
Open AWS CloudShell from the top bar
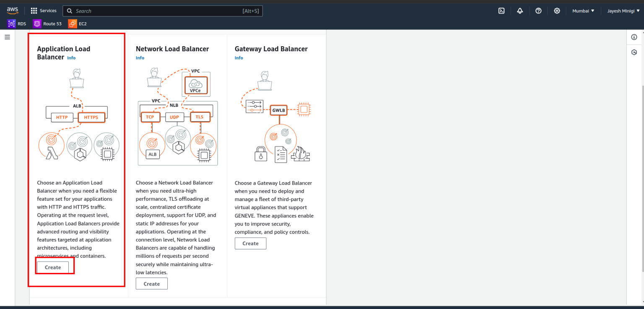click(501, 10)
